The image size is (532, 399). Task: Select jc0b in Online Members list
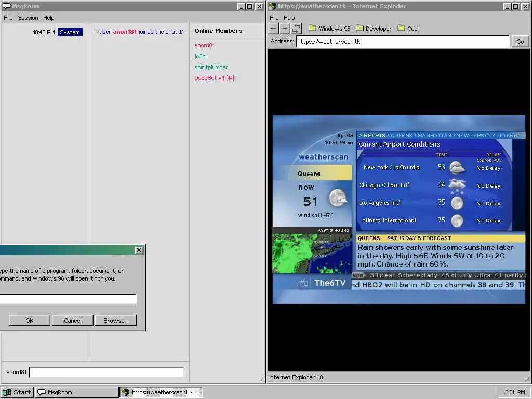point(200,56)
